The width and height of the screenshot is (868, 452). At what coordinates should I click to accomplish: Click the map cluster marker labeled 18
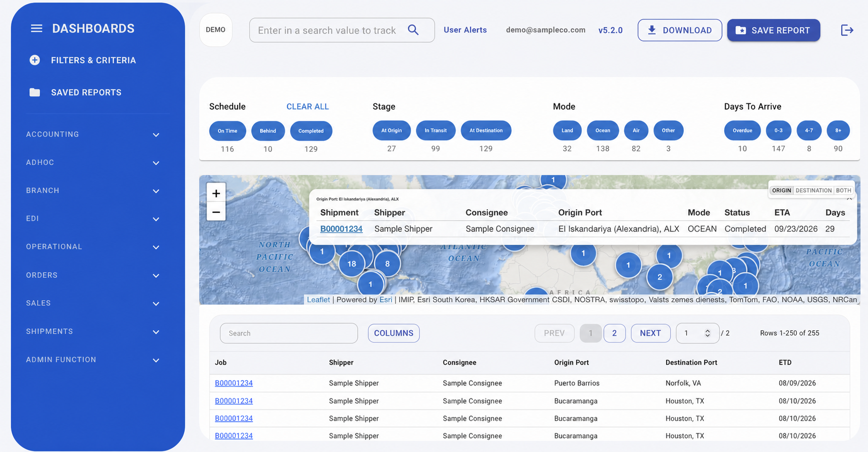[352, 264]
